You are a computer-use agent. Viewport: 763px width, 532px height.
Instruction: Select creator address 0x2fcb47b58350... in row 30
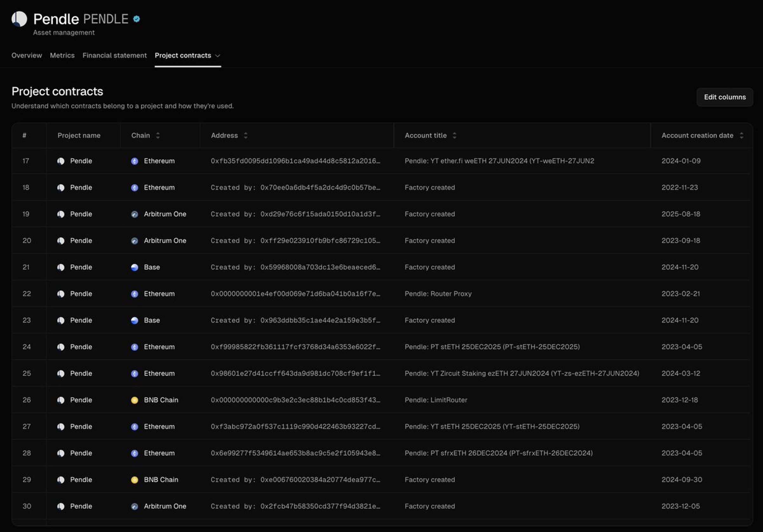pos(320,506)
